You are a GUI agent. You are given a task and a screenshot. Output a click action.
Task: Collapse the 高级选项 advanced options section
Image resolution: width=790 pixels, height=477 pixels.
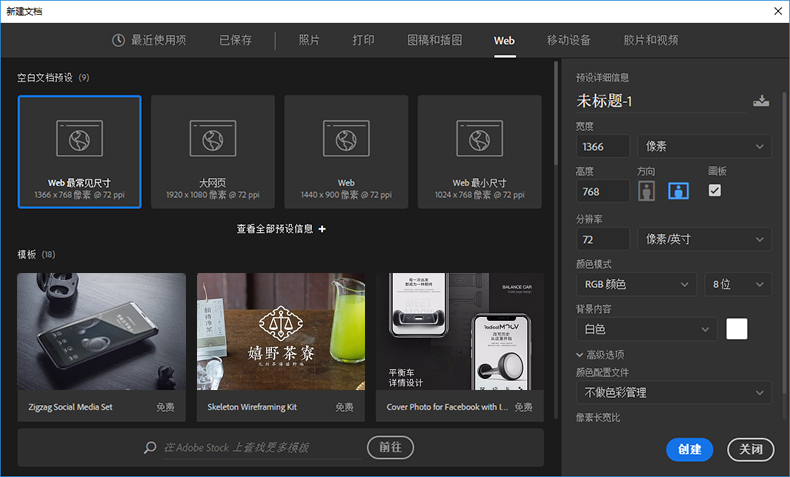600,355
